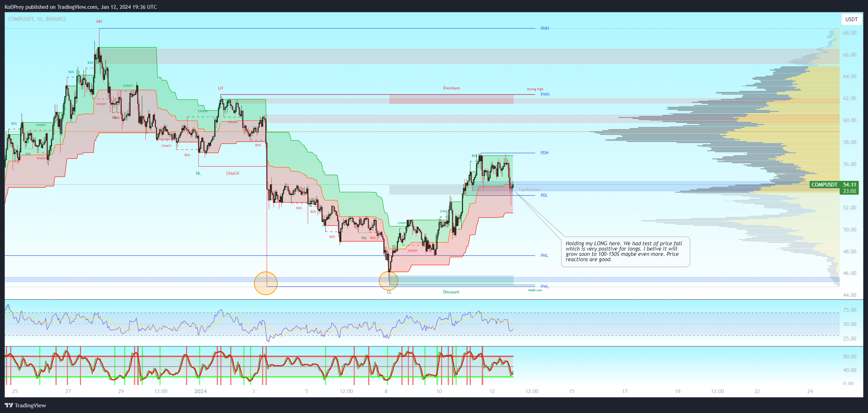Click the red HH swing label
The width and height of the screenshot is (868, 413).
pyautogui.click(x=99, y=22)
